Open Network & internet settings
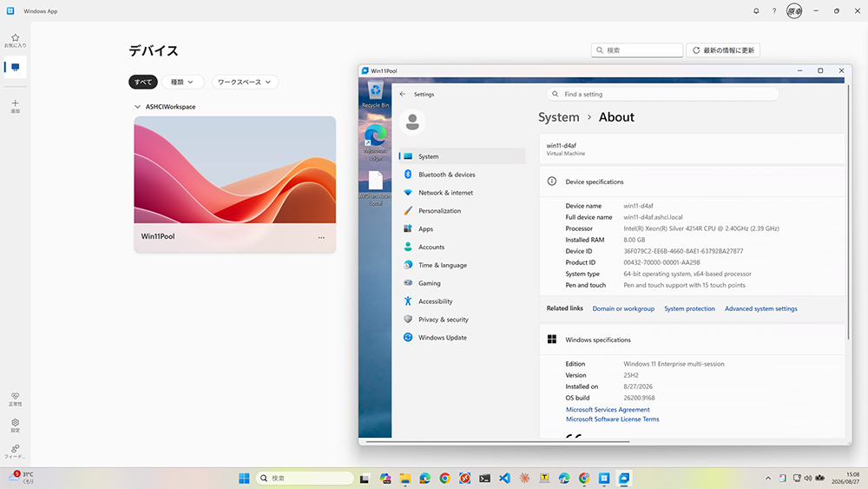The height and width of the screenshot is (489, 868). (x=462, y=193)
